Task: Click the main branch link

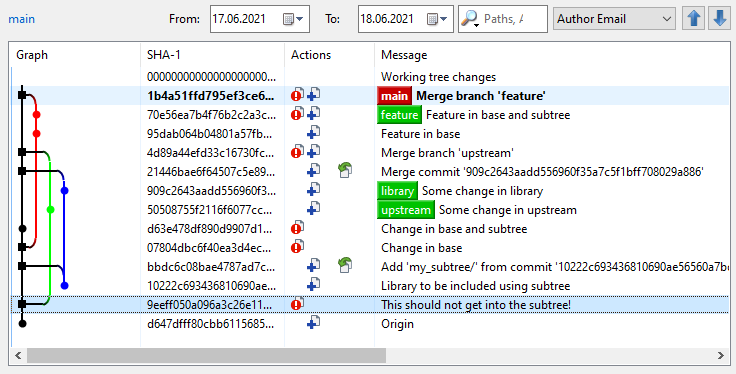Action: 22,19
